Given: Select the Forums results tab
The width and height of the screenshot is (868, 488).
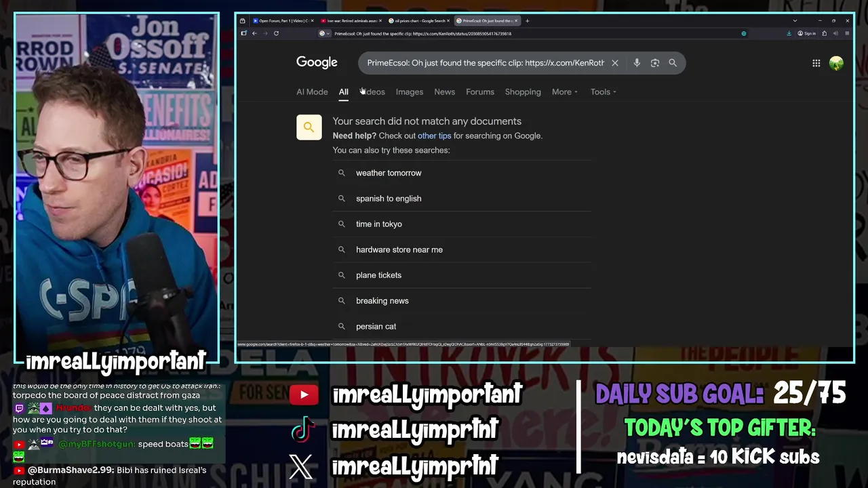Looking at the screenshot, I should (480, 91).
